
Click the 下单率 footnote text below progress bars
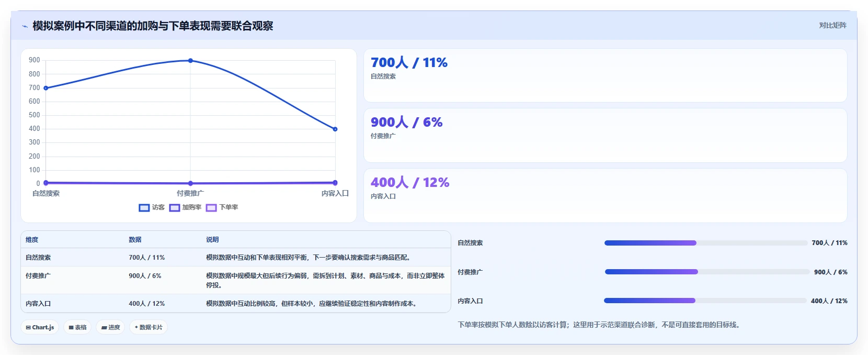599,325
